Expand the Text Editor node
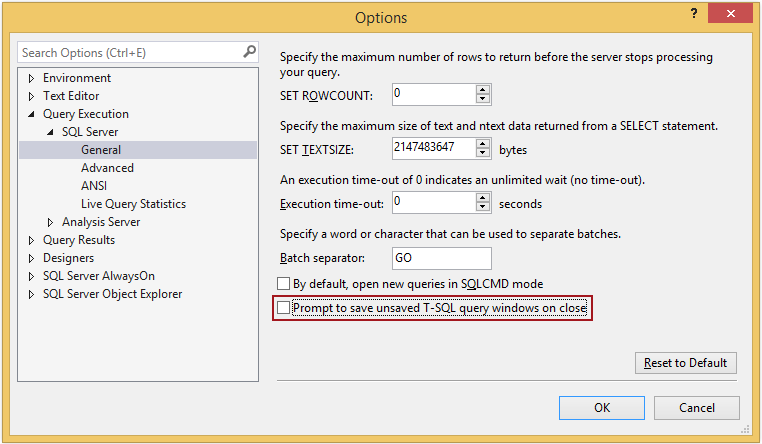This screenshot has height=444, width=762. [32, 96]
